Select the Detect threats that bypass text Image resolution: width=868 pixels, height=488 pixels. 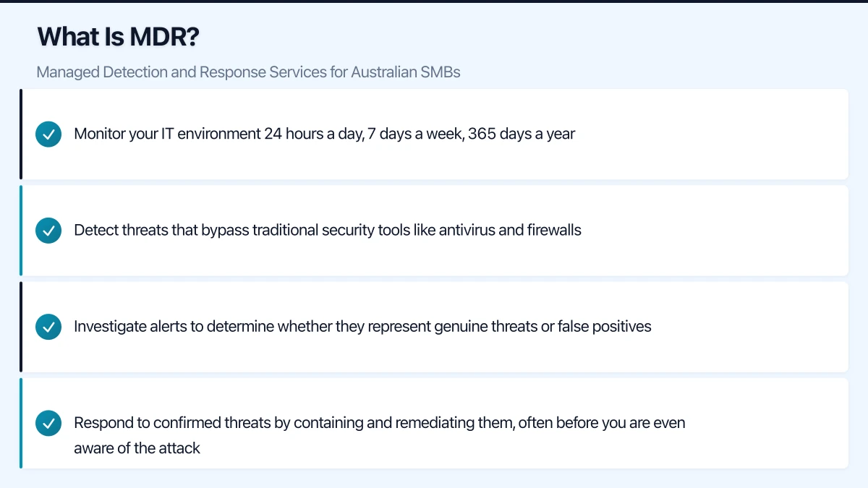(x=327, y=231)
